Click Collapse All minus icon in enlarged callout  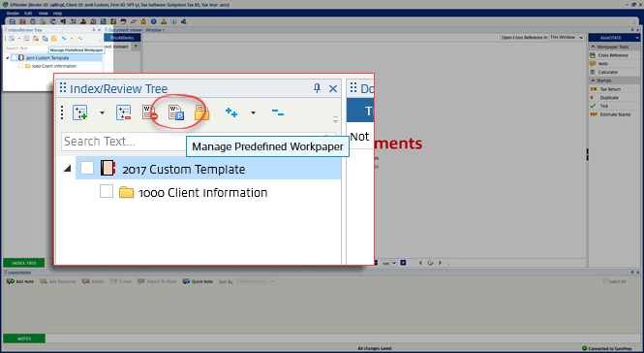(x=278, y=112)
